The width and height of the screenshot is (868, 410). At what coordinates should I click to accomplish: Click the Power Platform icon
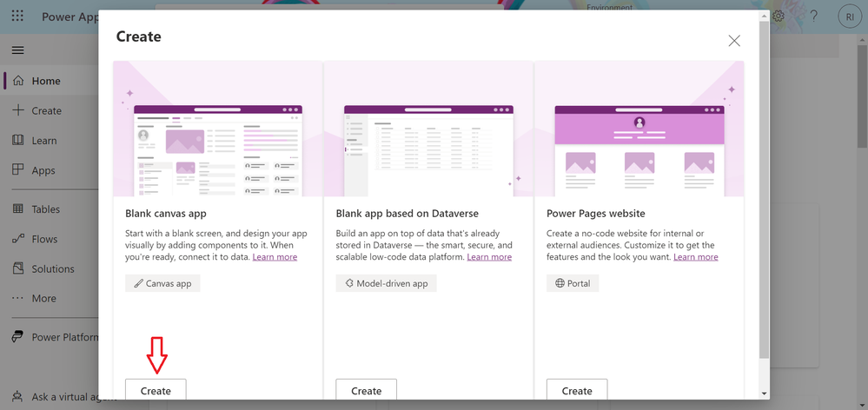[x=18, y=337]
